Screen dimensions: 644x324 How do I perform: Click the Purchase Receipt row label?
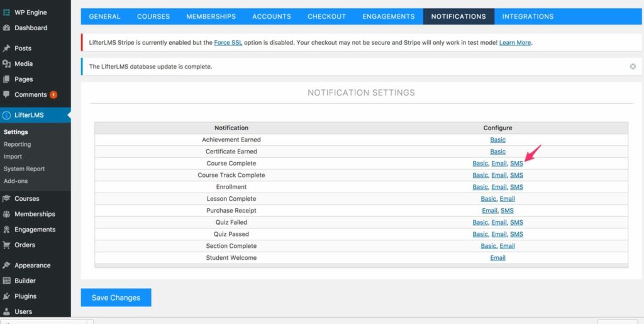pos(231,211)
